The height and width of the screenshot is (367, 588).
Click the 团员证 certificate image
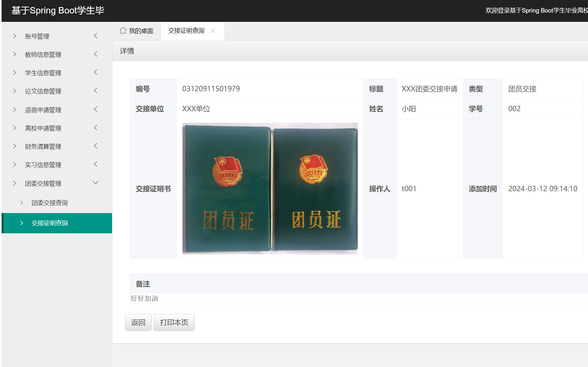point(270,189)
